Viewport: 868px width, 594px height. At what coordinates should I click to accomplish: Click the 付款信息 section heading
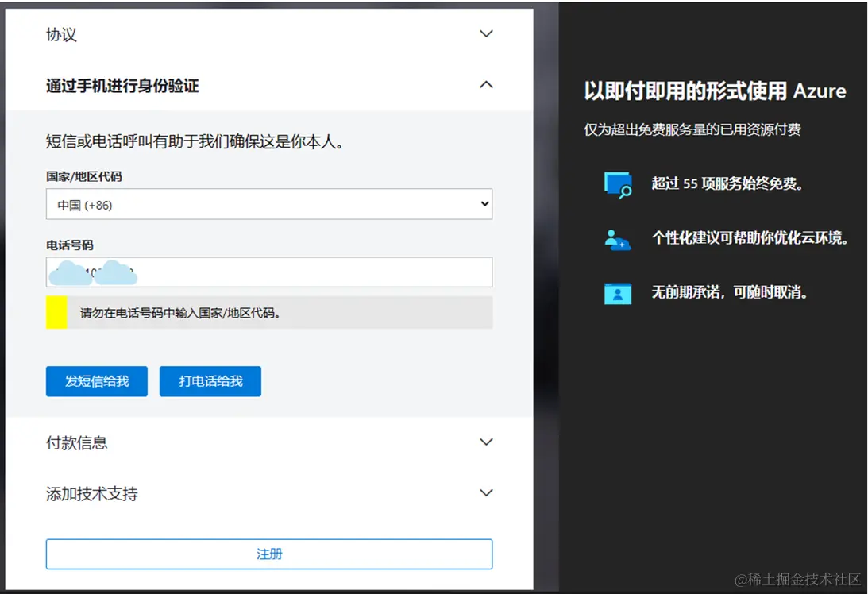pos(77,443)
